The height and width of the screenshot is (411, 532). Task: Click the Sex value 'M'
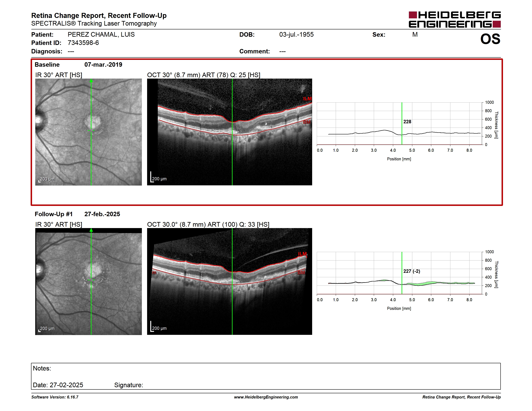click(415, 34)
